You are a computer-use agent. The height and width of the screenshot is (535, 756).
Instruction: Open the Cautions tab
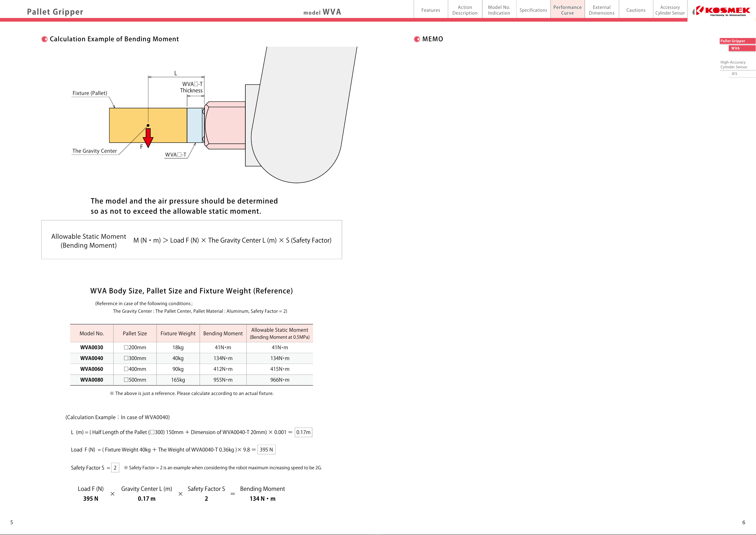[636, 10]
